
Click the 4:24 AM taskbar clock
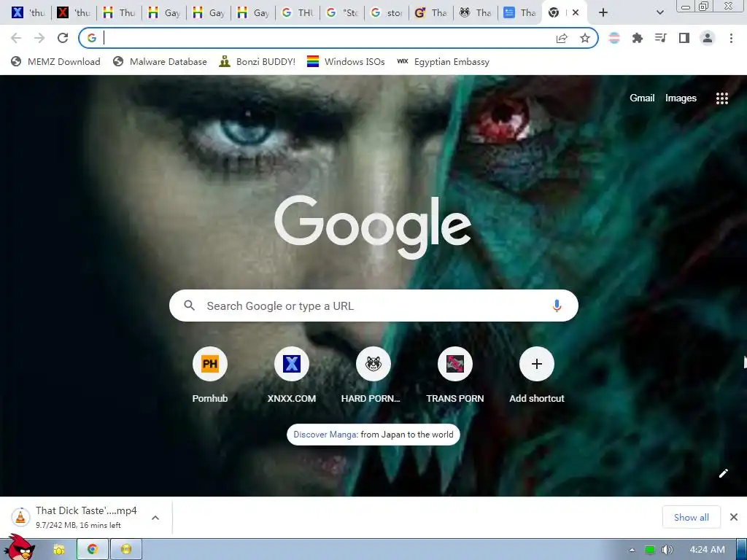pos(707,550)
